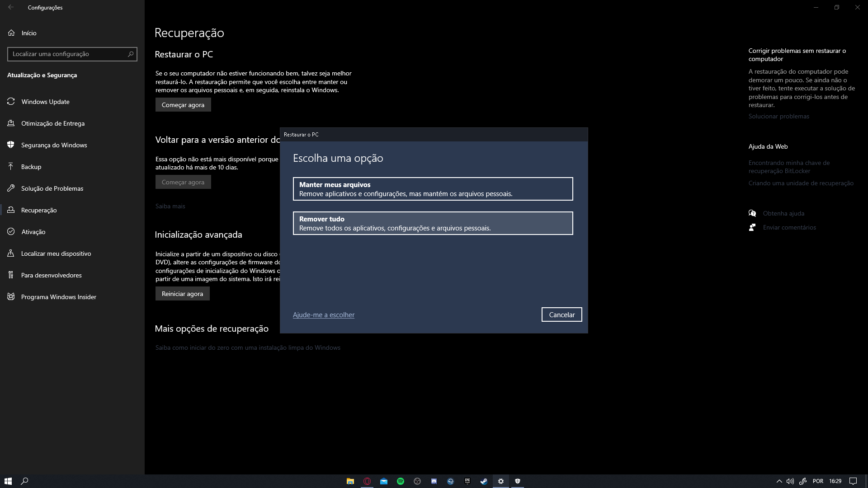Image resolution: width=868 pixels, height=488 pixels.
Task: Choose the 'Manter meus arquivos' option
Action: click(433, 189)
